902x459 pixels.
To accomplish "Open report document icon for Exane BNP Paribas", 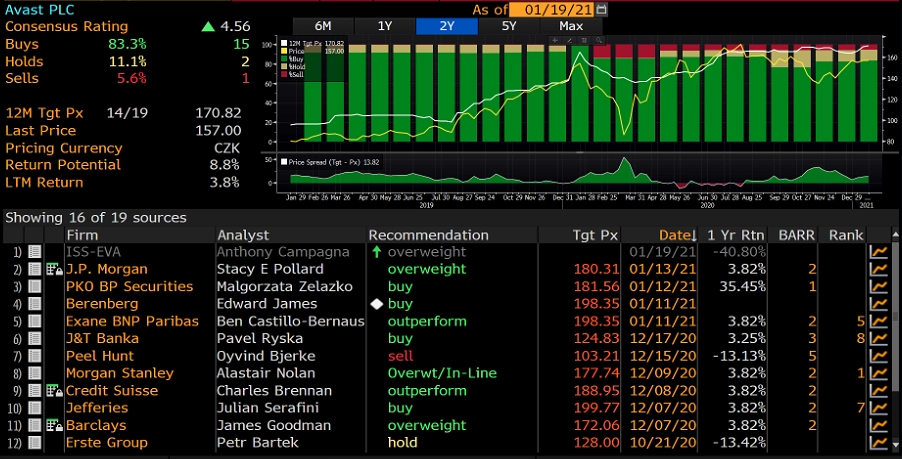I will (35, 321).
